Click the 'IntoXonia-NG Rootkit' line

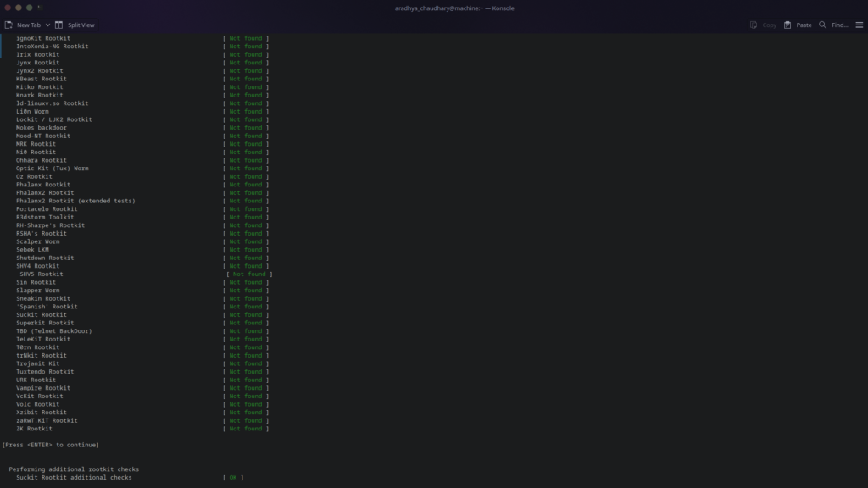[52, 47]
